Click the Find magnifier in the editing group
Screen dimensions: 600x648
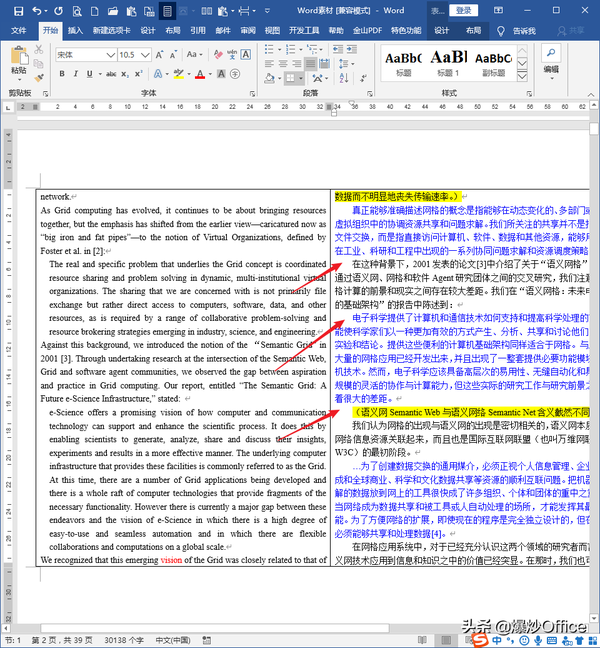[551, 53]
